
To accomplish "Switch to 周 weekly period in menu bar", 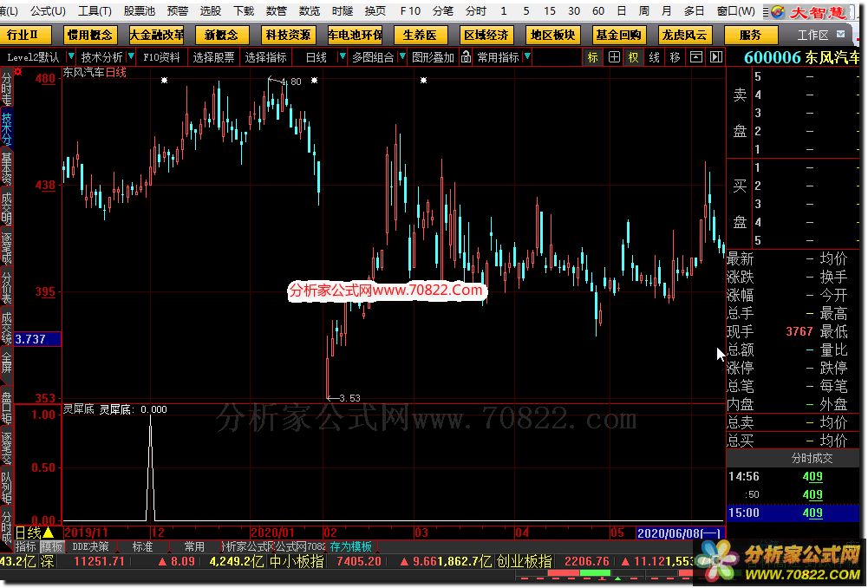I will point(643,10).
